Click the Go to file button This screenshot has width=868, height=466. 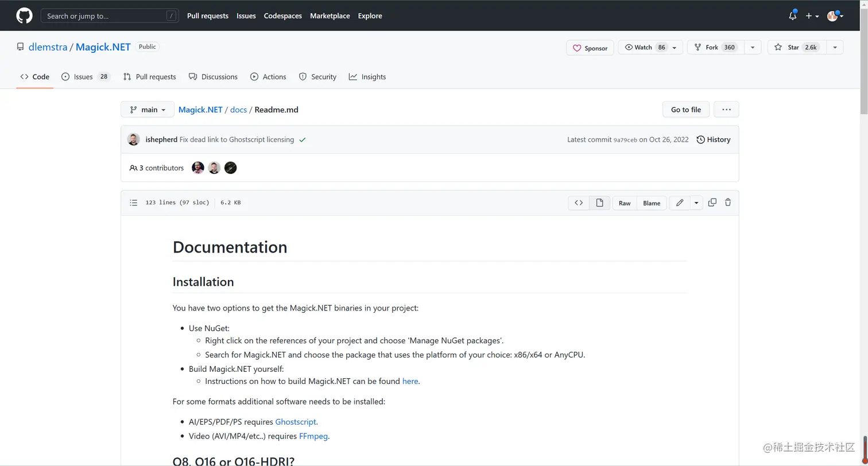coord(686,110)
